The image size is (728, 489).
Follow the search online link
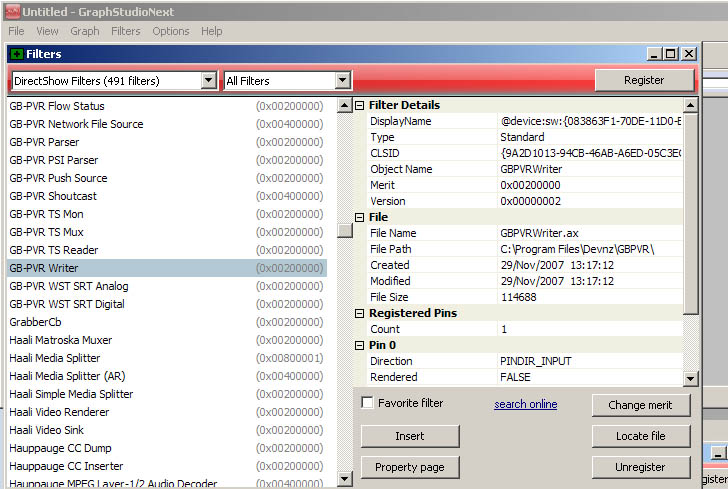[x=525, y=404]
